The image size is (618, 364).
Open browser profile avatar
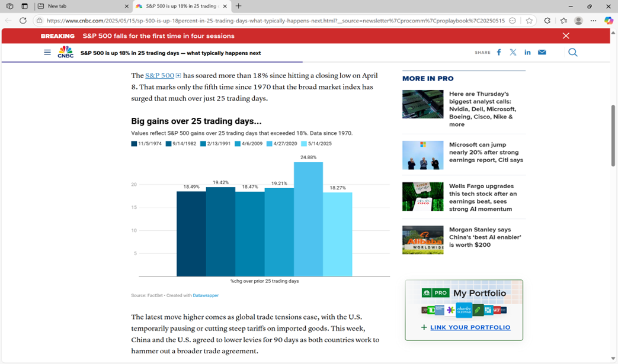click(578, 21)
